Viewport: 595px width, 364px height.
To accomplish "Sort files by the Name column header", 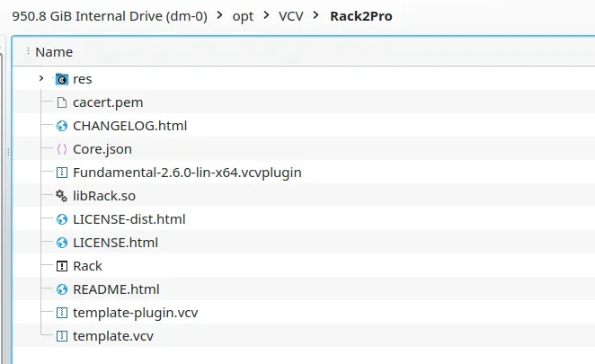I will click(54, 52).
